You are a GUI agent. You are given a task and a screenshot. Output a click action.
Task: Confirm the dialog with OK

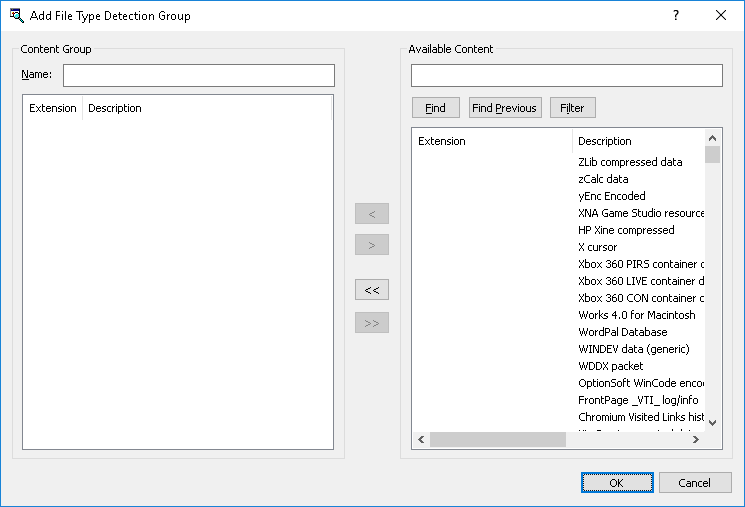click(x=616, y=483)
